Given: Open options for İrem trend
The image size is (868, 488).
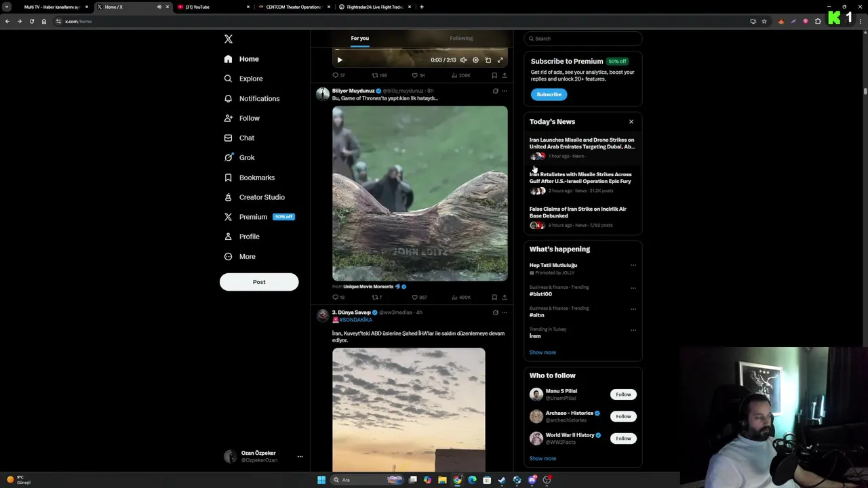Looking at the screenshot, I should (633, 330).
